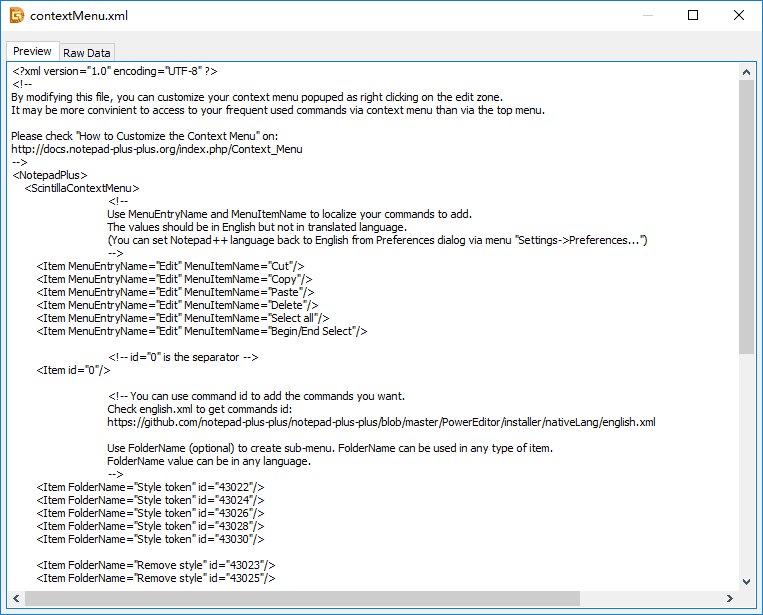Close the contextMenu.xml window
Viewport: 763px width, 615px height.
tap(739, 16)
